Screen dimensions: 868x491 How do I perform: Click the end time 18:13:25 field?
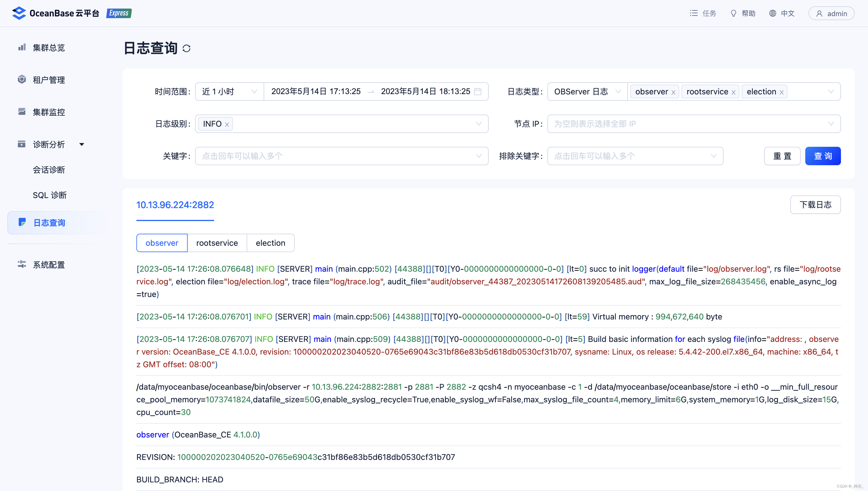coord(426,92)
